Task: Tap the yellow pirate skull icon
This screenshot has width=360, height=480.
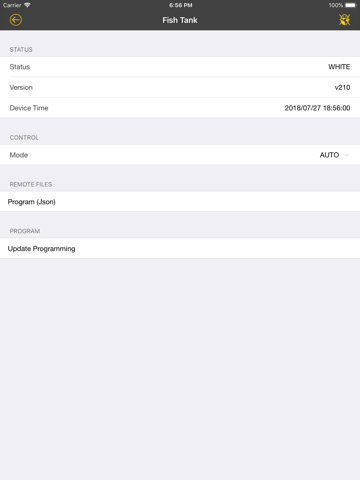Action: 344,20
